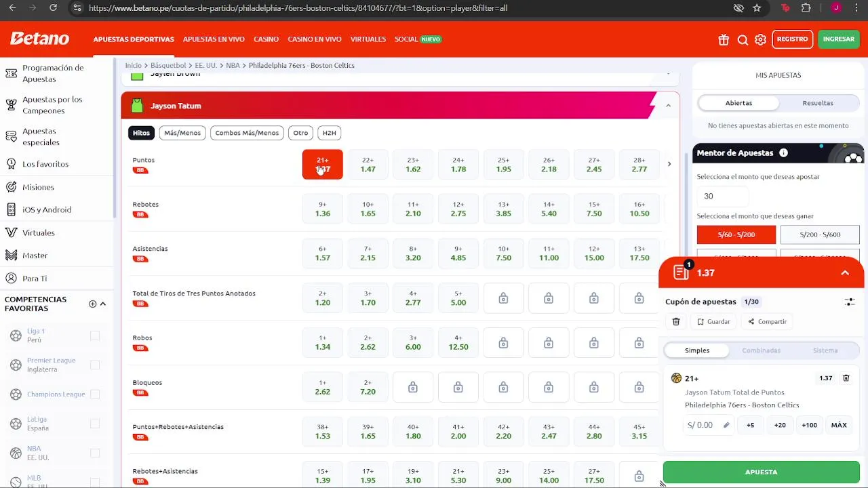The height and width of the screenshot is (488, 868).
Task: Open coupon settings sliders icon
Action: coord(850,302)
